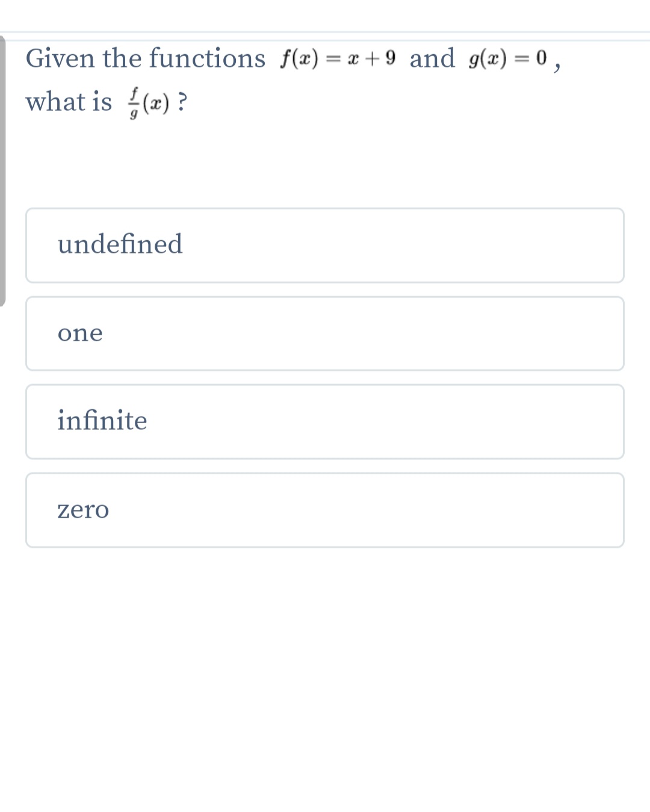This screenshot has width=650, height=812.
Task: Click the equation g(x) = 0
Action: pos(508,57)
